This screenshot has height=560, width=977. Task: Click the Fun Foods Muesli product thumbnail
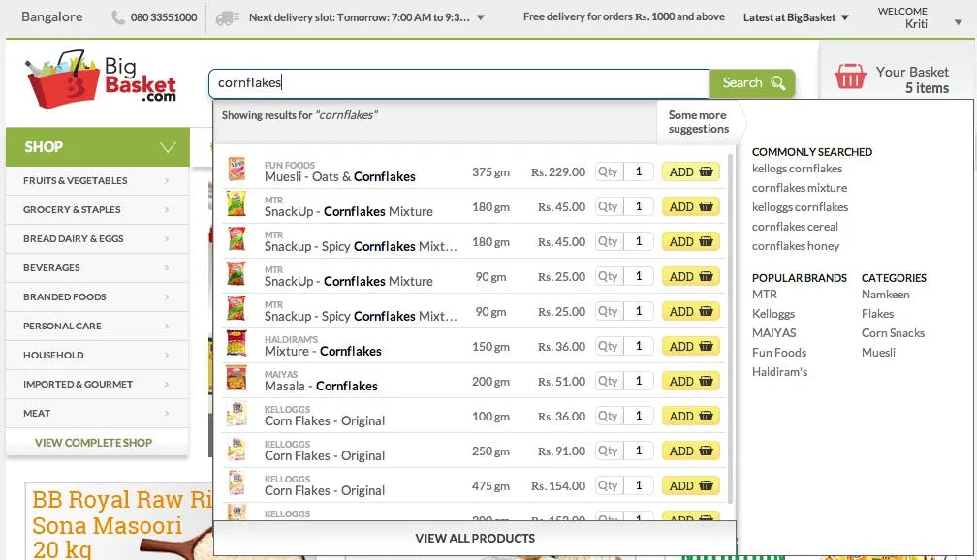coord(236,170)
